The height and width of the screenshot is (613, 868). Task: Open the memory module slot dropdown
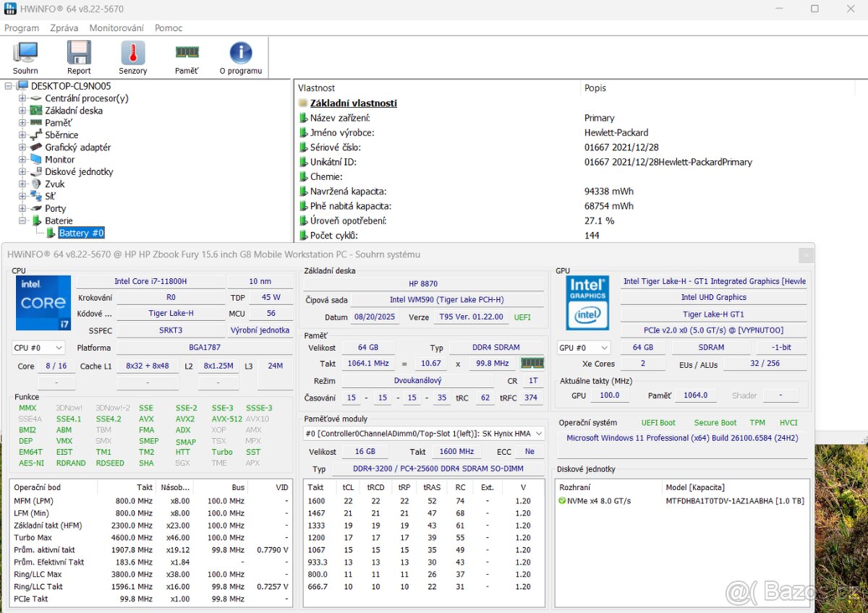(x=540, y=433)
